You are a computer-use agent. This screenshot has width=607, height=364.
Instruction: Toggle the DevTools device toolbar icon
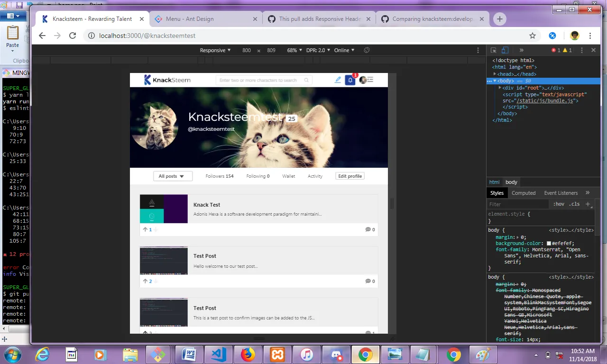pos(505,50)
